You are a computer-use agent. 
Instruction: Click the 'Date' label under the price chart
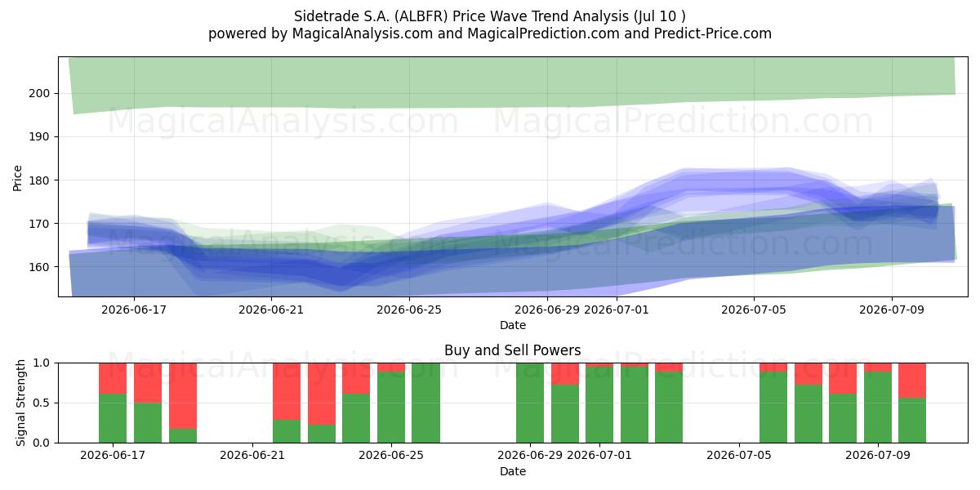[513, 325]
